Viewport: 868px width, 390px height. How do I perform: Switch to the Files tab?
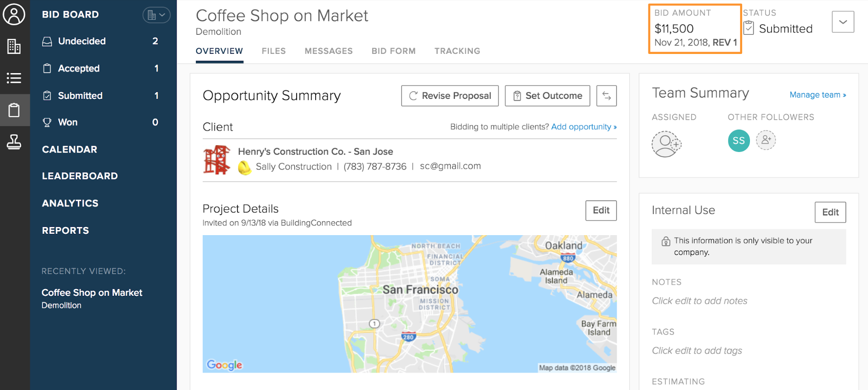tap(274, 51)
